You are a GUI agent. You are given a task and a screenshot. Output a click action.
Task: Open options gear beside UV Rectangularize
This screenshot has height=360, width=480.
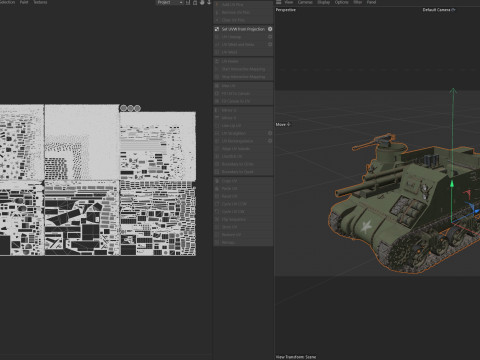coord(270,141)
